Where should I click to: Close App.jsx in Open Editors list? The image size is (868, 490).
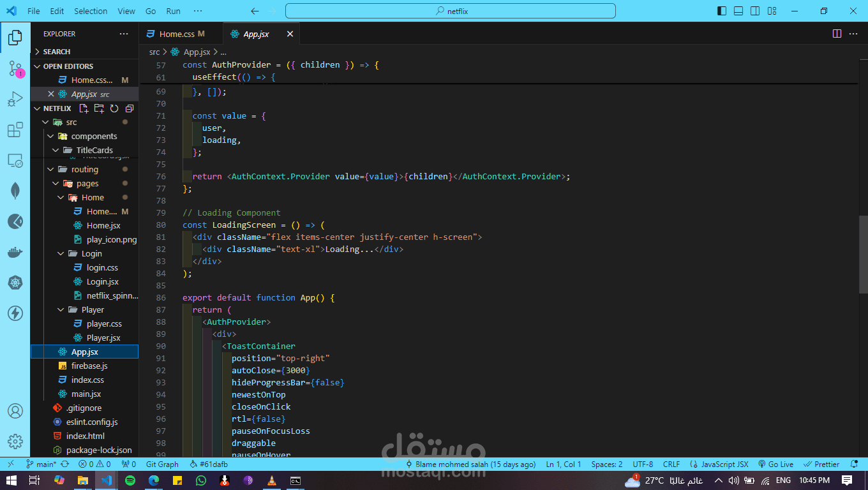(51, 94)
